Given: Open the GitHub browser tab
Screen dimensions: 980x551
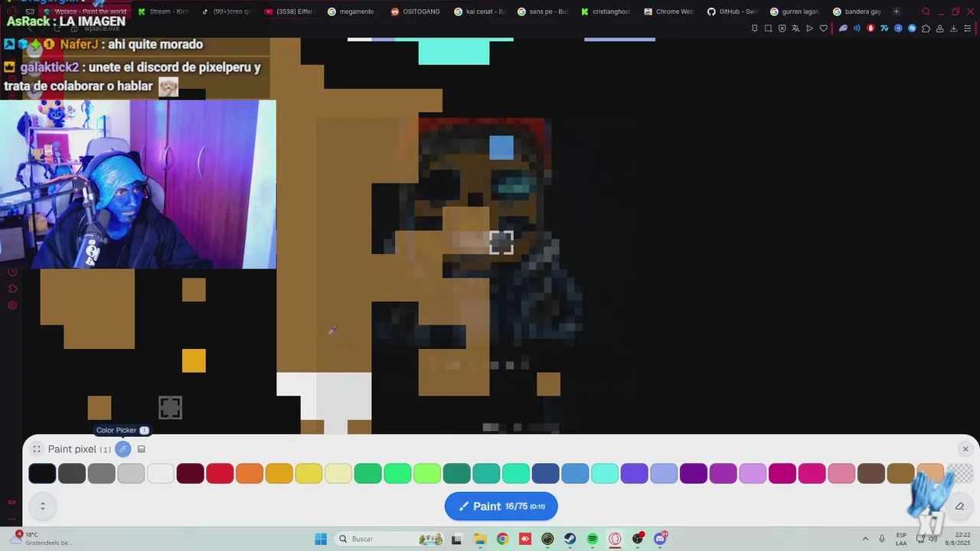Looking at the screenshot, I should pyautogui.click(x=732, y=11).
